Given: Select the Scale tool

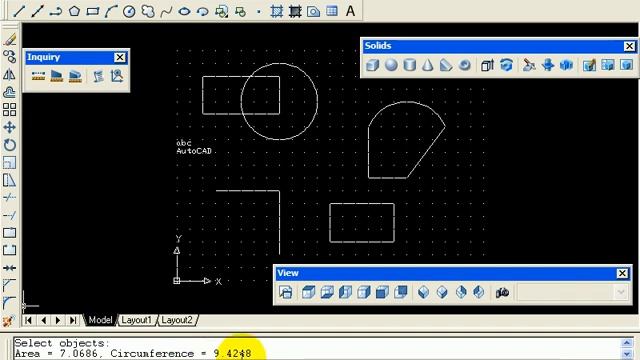Looking at the screenshot, I should coord(9,162).
